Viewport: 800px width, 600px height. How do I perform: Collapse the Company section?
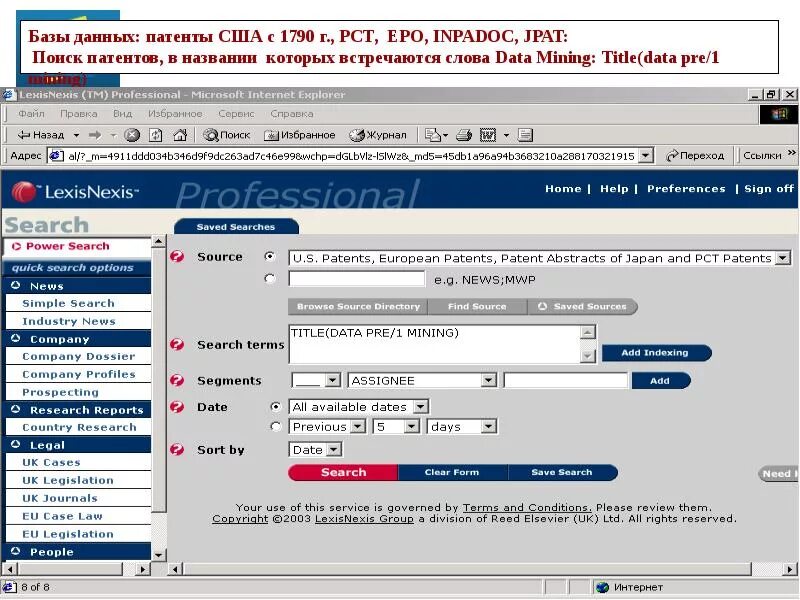pyautogui.click(x=16, y=338)
